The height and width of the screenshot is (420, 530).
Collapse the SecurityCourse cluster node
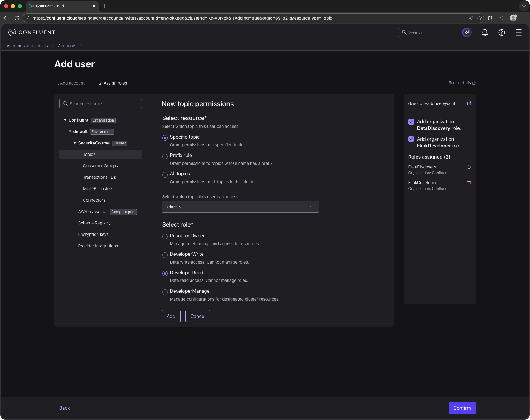(x=75, y=143)
